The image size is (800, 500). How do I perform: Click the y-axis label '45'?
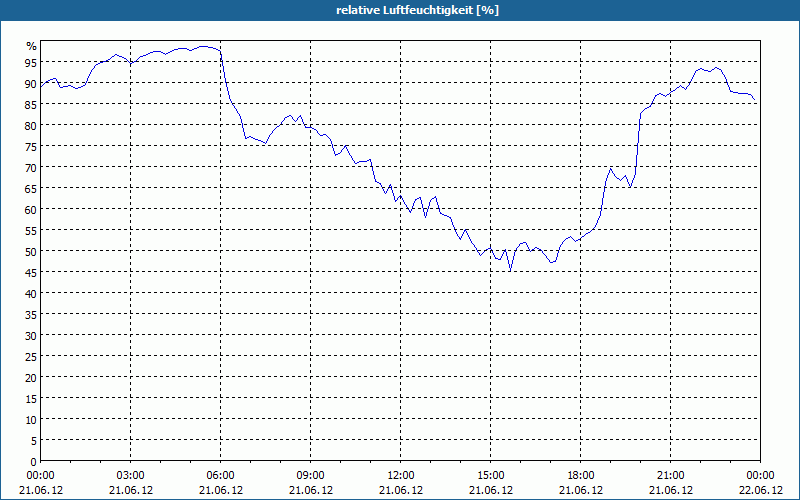pos(32,272)
